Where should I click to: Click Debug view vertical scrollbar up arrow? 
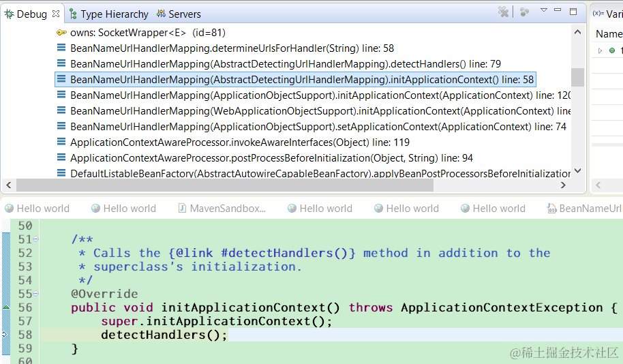tap(578, 32)
